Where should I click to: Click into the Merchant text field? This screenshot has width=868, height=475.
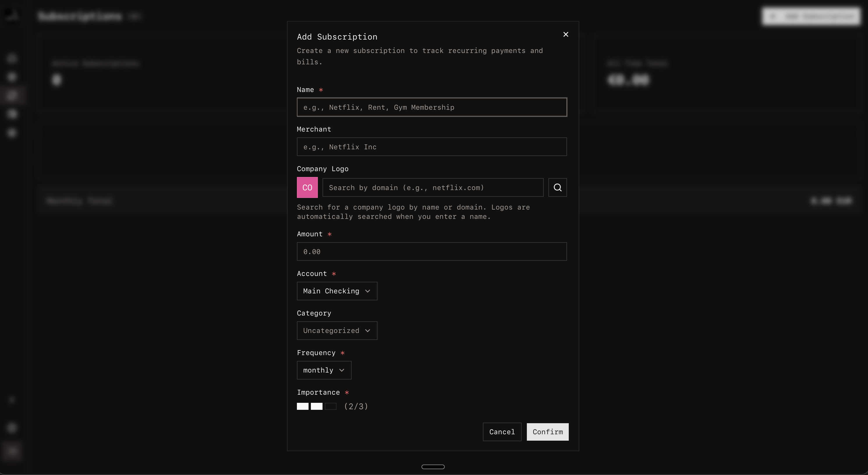(432, 146)
